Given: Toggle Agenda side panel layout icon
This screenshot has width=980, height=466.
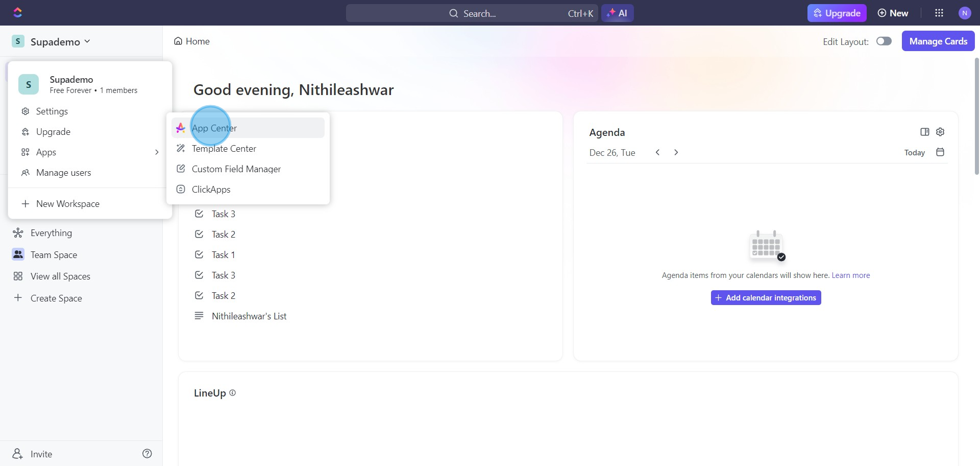Looking at the screenshot, I should point(924,132).
